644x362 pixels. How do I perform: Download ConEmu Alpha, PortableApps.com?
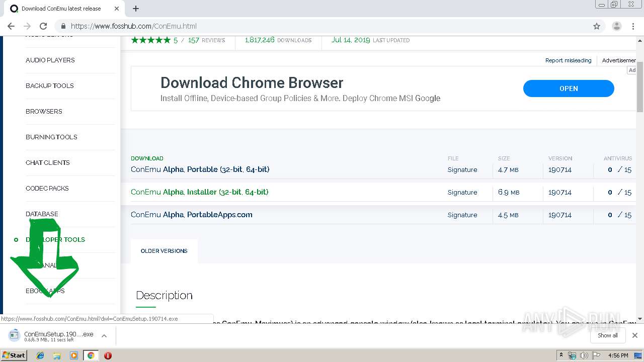point(192,215)
